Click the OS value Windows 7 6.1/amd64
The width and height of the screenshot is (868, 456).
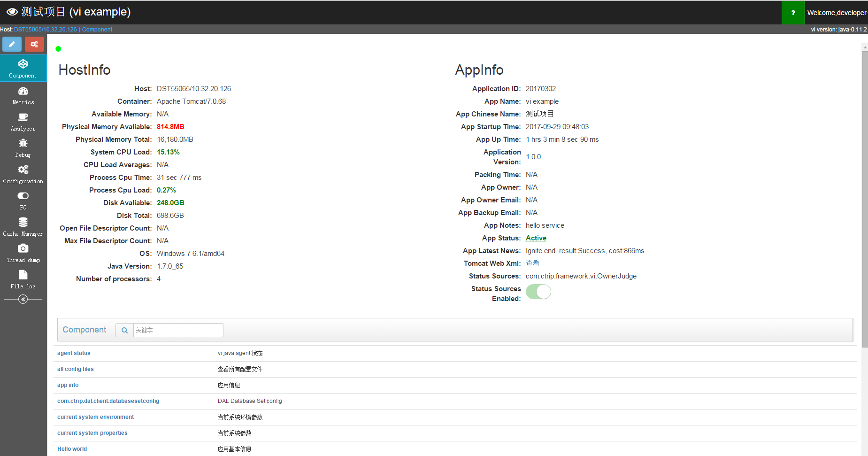[191, 254]
